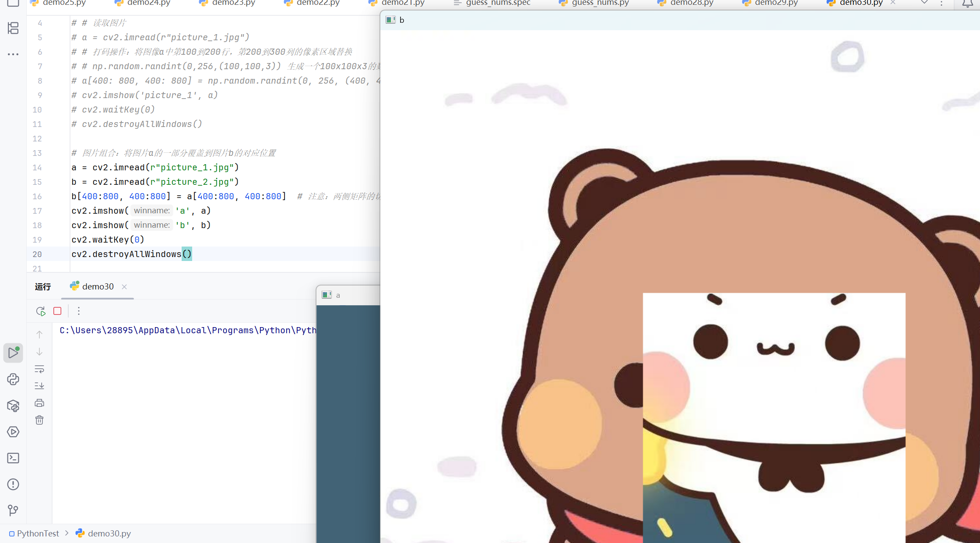Close the demo30 run tab
This screenshot has width=980, height=543.
[124, 287]
